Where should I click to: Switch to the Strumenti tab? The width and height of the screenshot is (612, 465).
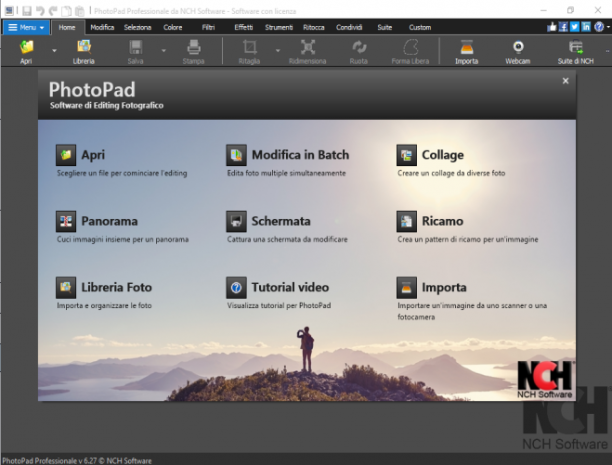pyautogui.click(x=279, y=27)
